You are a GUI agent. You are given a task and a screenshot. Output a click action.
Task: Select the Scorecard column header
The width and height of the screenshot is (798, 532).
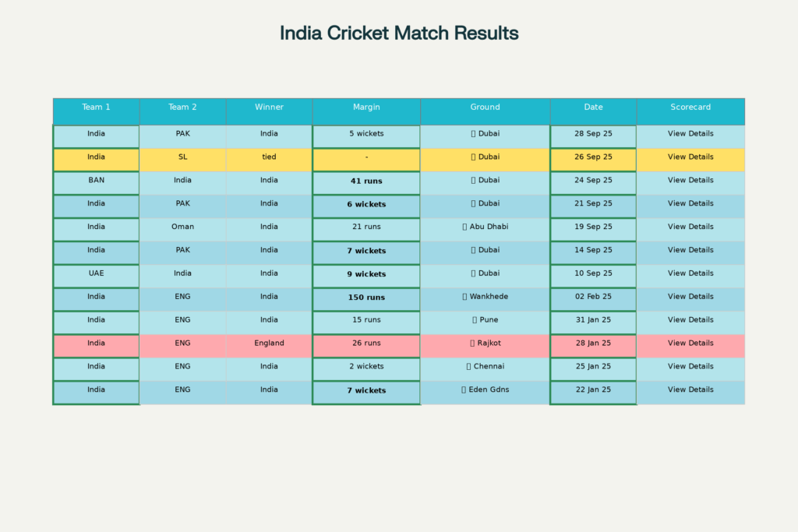coord(690,107)
